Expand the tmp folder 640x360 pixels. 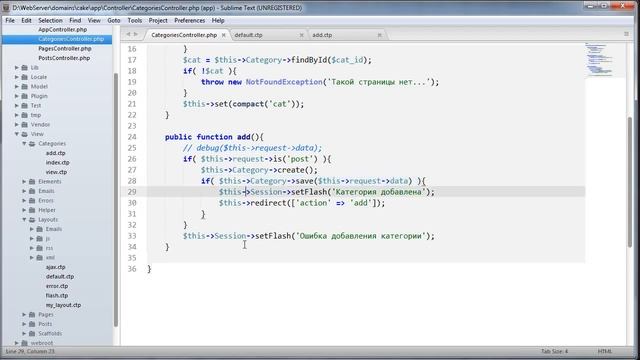[17, 115]
